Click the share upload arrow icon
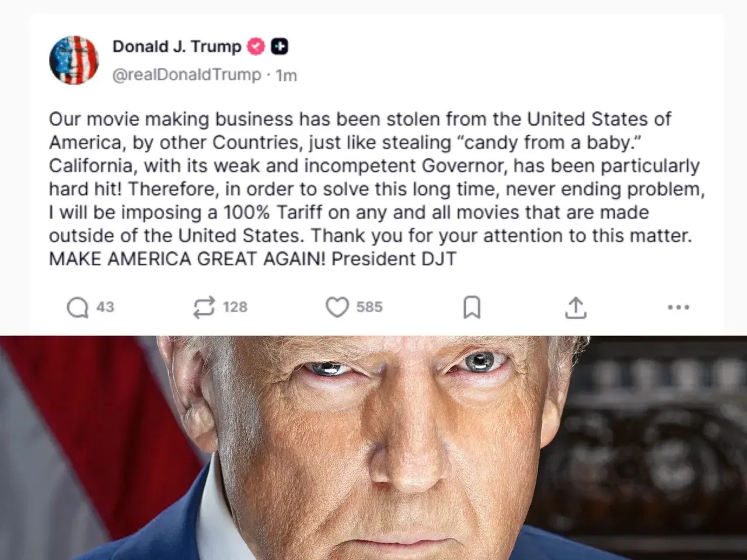 (x=575, y=307)
